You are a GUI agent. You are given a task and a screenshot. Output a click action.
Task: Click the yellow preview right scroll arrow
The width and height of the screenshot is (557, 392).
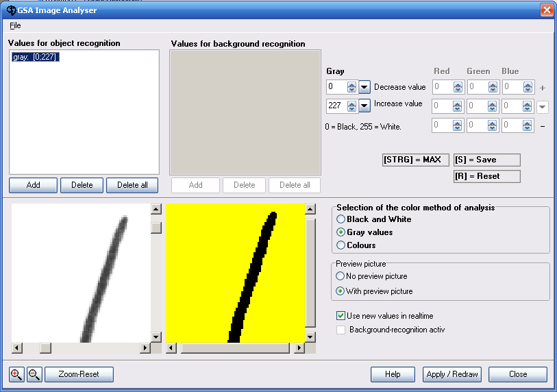[x=299, y=348]
